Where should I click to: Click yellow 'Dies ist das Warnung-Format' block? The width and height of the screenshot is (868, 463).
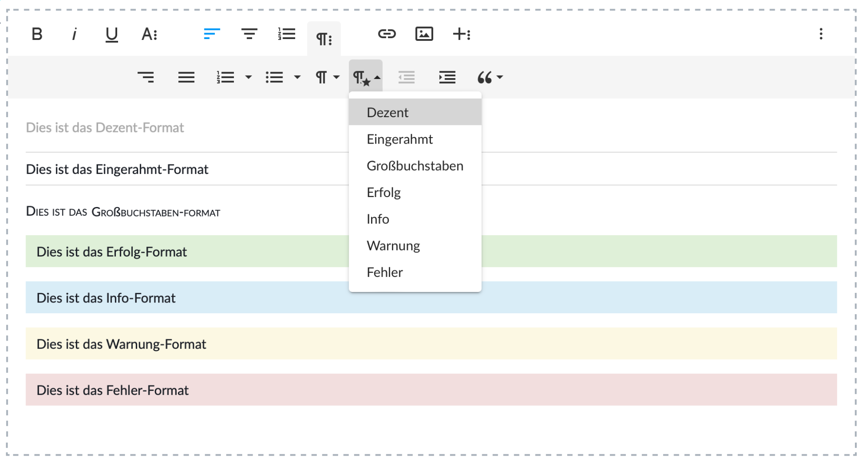click(431, 344)
